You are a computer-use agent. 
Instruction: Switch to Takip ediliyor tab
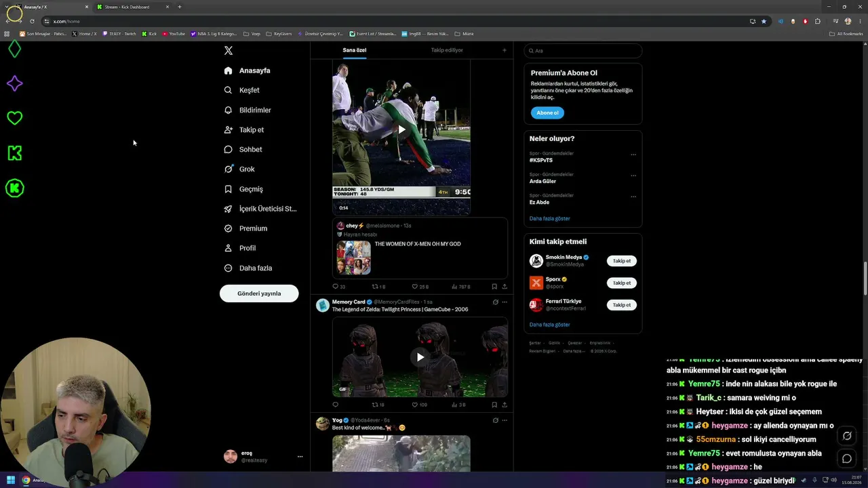[x=447, y=50]
